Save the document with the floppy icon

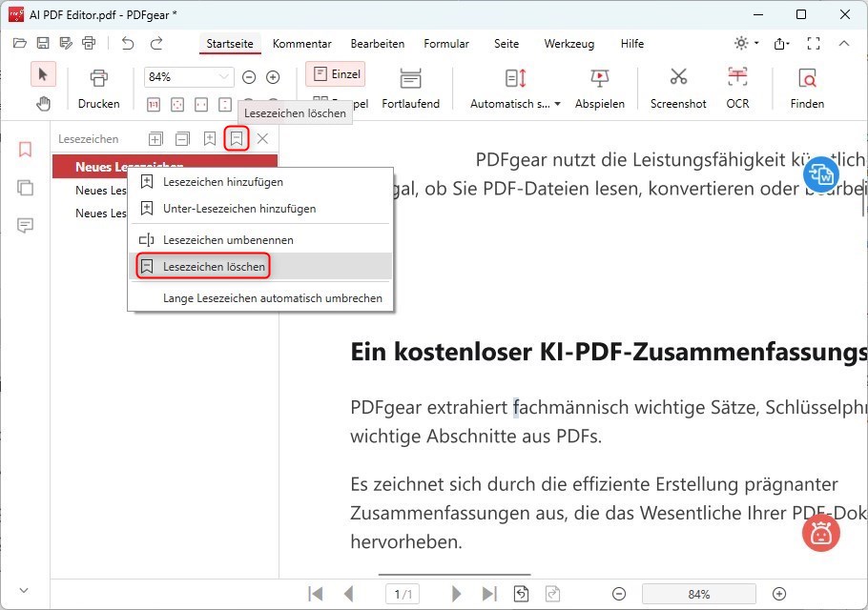pos(43,43)
